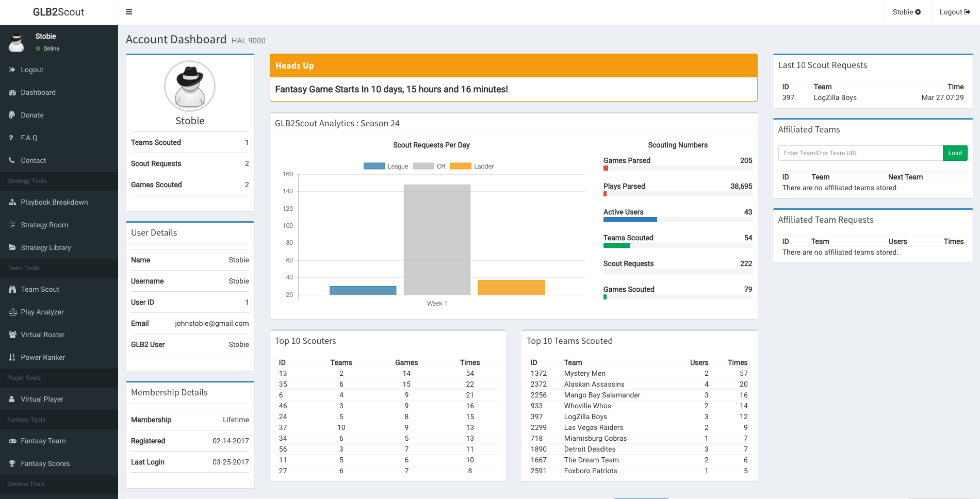Open Virtual Roster in the sidebar
This screenshot has width=980, height=499.
click(43, 335)
